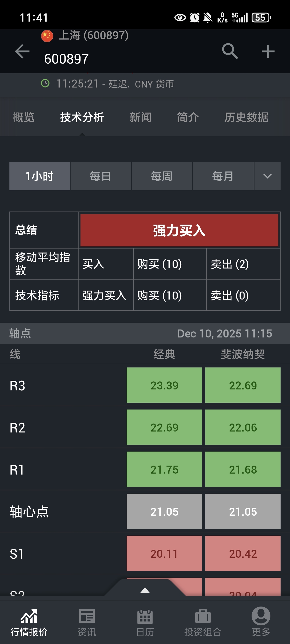The height and width of the screenshot is (644, 290).
Task: Switch timeframe to 每日
Action: (101, 176)
